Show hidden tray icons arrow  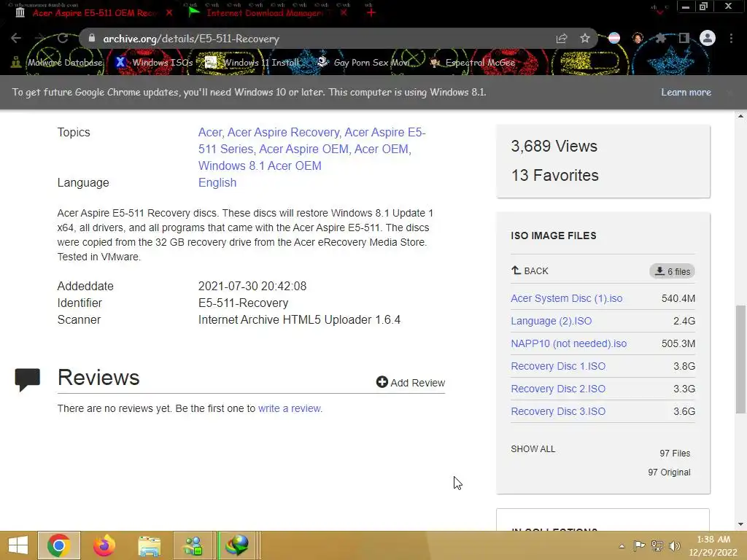coord(622,546)
